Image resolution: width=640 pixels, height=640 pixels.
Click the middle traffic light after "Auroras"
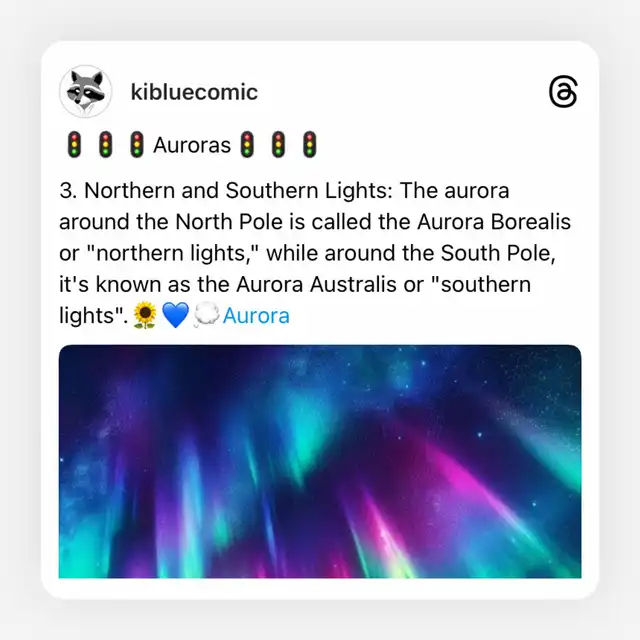pyautogui.click(x=278, y=144)
